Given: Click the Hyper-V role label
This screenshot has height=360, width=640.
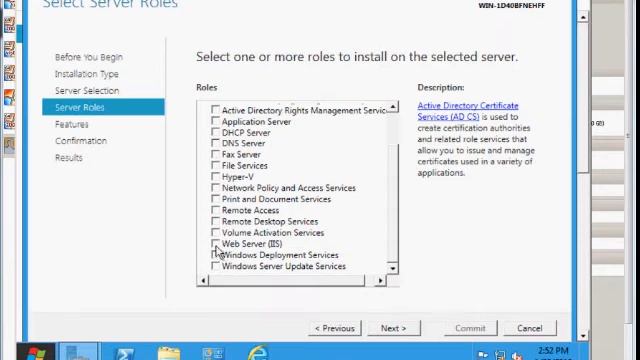Looking at the screenshot, I should click(x=238, y=177).
